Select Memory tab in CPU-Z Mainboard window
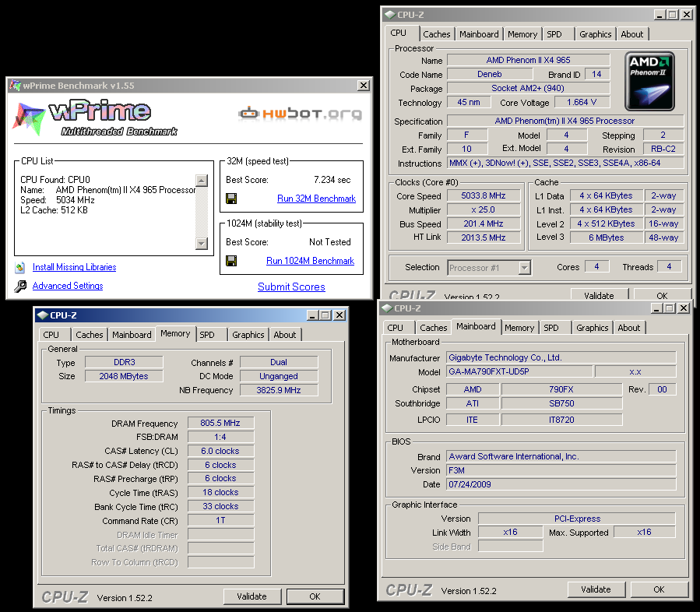The height and width of the screenshot is (612, 700). tap(519, 328)
